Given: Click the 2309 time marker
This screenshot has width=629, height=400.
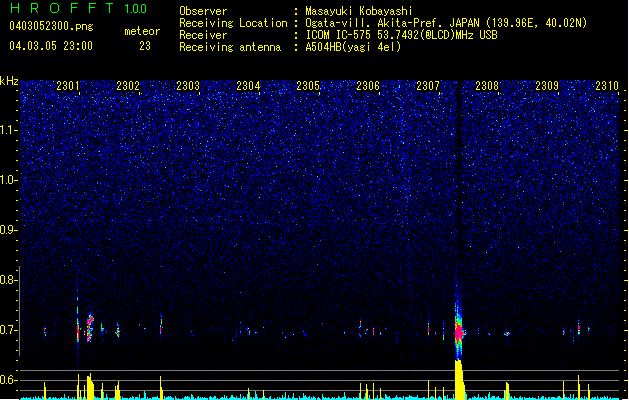Looking at the screenshot, I should click(547, 86).
